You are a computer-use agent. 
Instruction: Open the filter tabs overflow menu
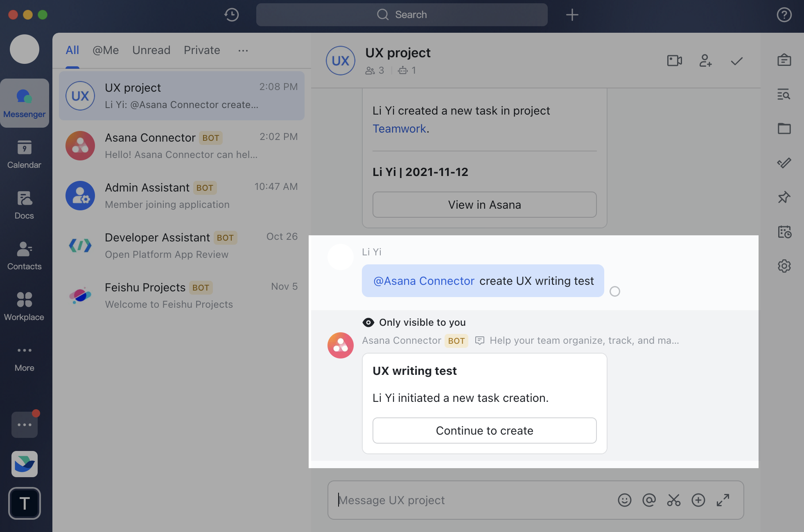243,50
